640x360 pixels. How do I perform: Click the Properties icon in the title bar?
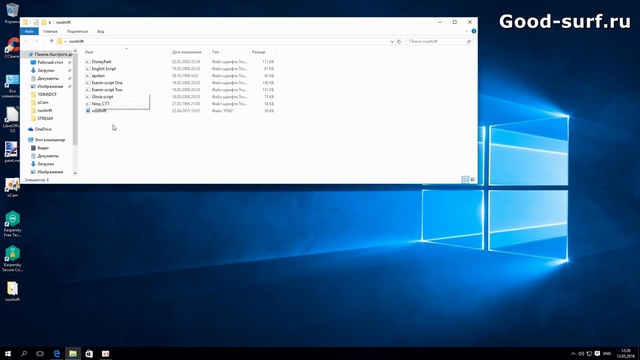(36, 22)
